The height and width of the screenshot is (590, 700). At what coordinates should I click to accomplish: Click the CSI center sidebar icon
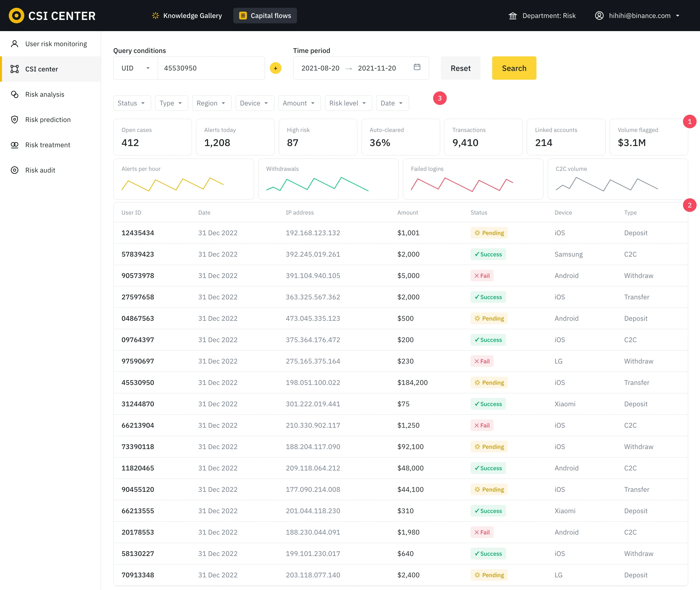click(x=14, y=69)
